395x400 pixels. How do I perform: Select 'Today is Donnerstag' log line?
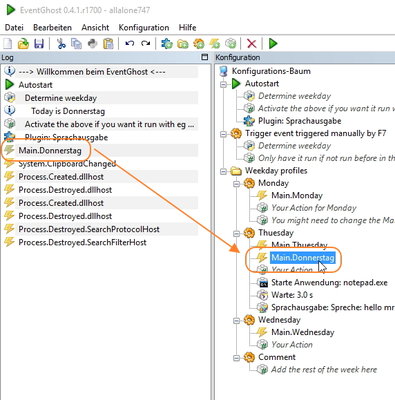point(68,111)
